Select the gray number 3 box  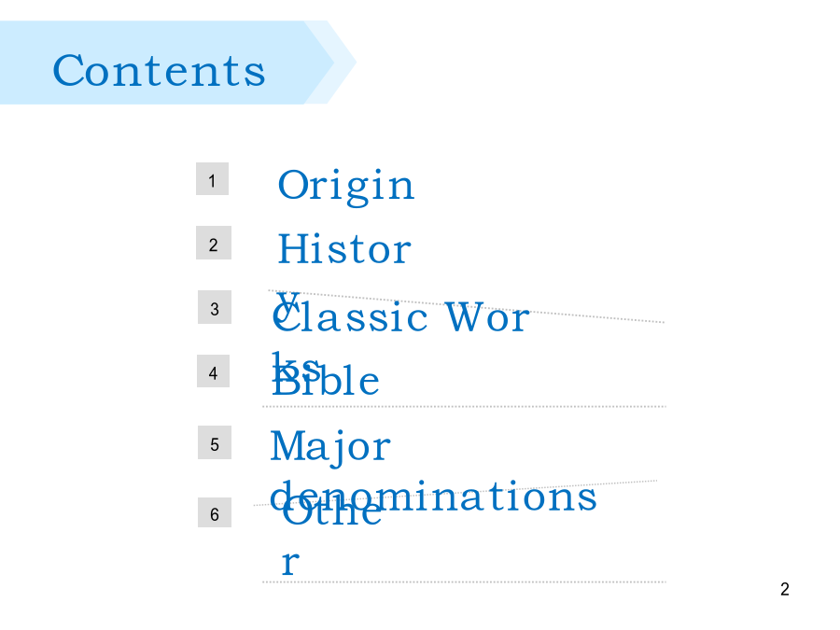pos(215,307)
